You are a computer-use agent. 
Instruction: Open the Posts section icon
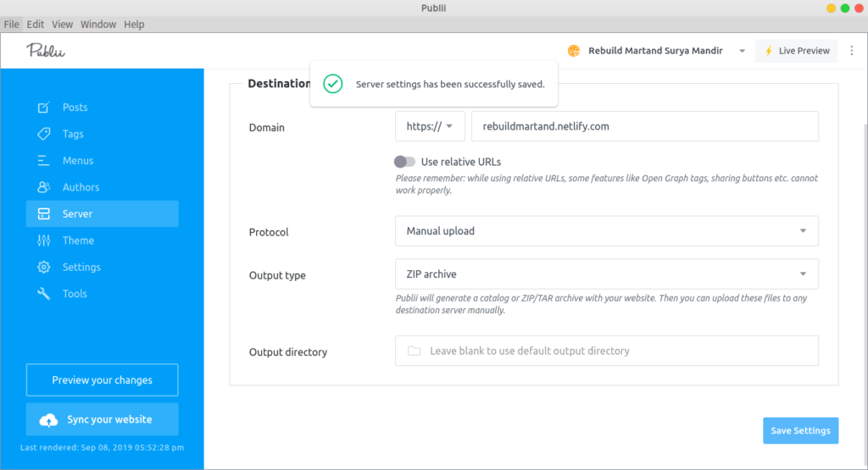43,108
